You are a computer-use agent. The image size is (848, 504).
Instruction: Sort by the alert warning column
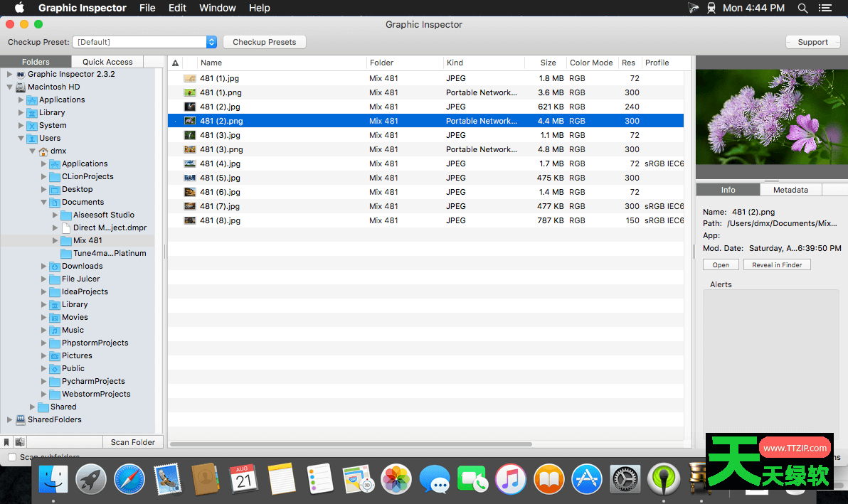175,63
